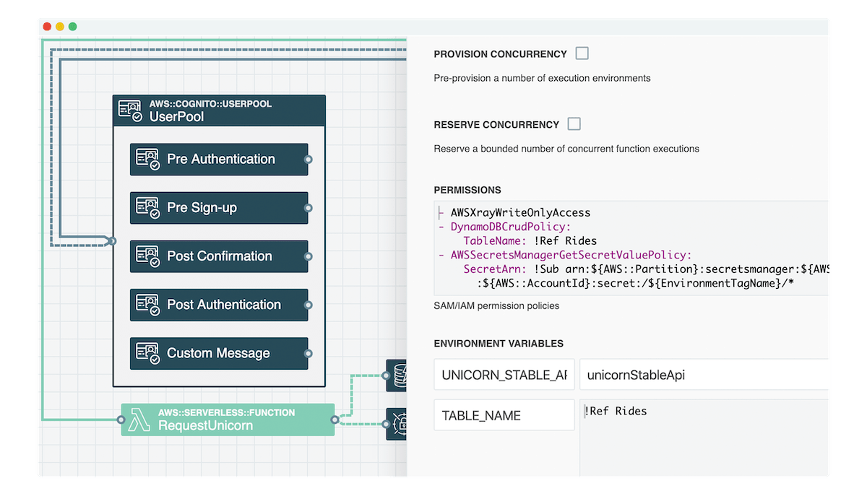Click the PROVISION CONCURRENCY label
867x504 pixels.
[x=500, y=54]
